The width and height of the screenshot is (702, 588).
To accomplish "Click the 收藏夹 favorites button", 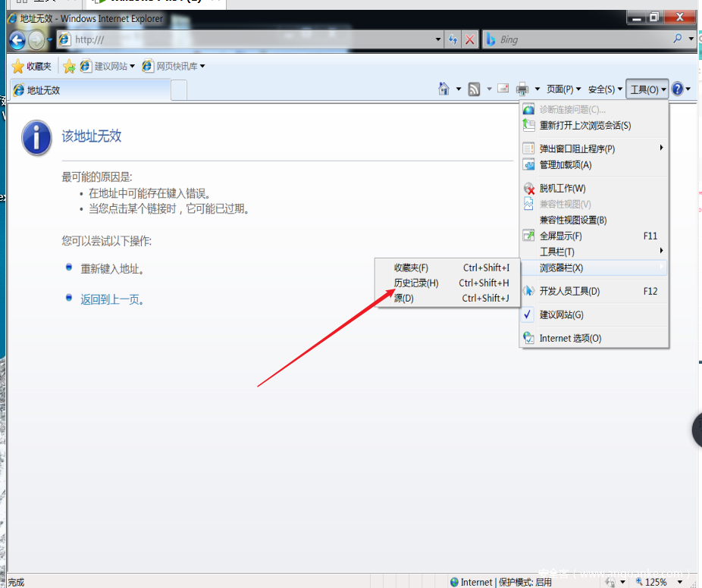I will (32, 67).
